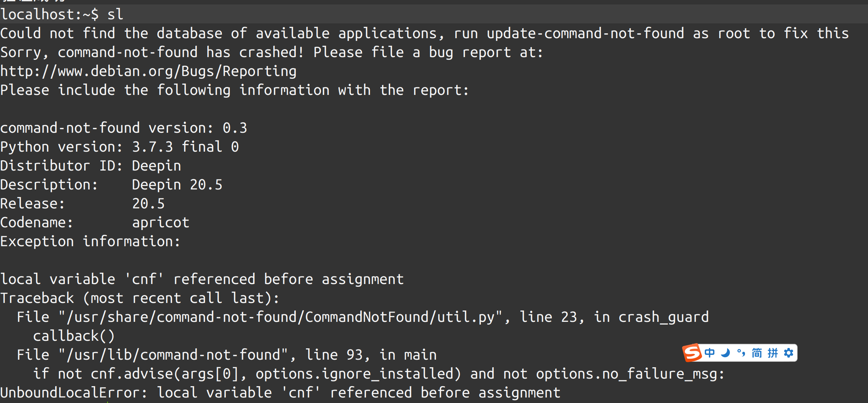The image size is (868, 403).
Task: Click the 'Exception information:' heading line
Action: 90,241
